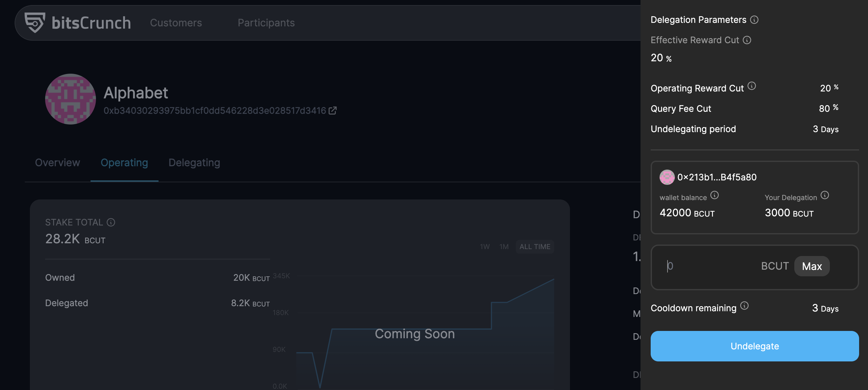Viewport: 868px width, 390px height.
Task: Click the Effective Reward Cut 20 % value
Action: click(661, 58)
